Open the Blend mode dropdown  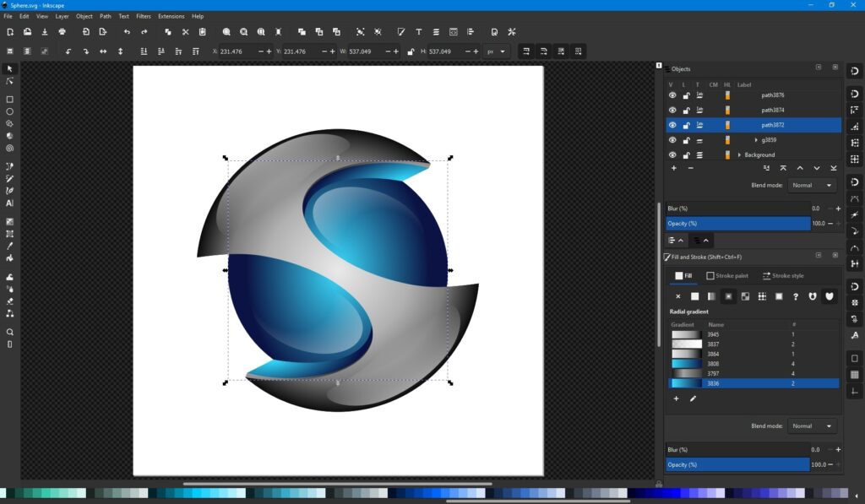[x=813, y=185]
